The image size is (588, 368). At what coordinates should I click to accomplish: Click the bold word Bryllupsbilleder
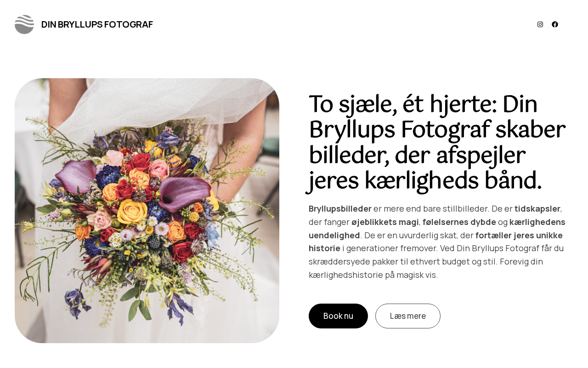[x=340, y=208]
